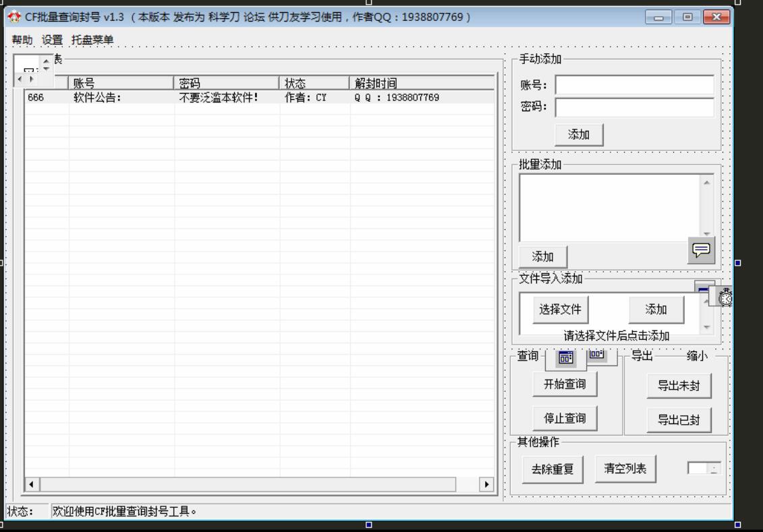
Task: Focus the 账号 input field
Action: [635, 84]
